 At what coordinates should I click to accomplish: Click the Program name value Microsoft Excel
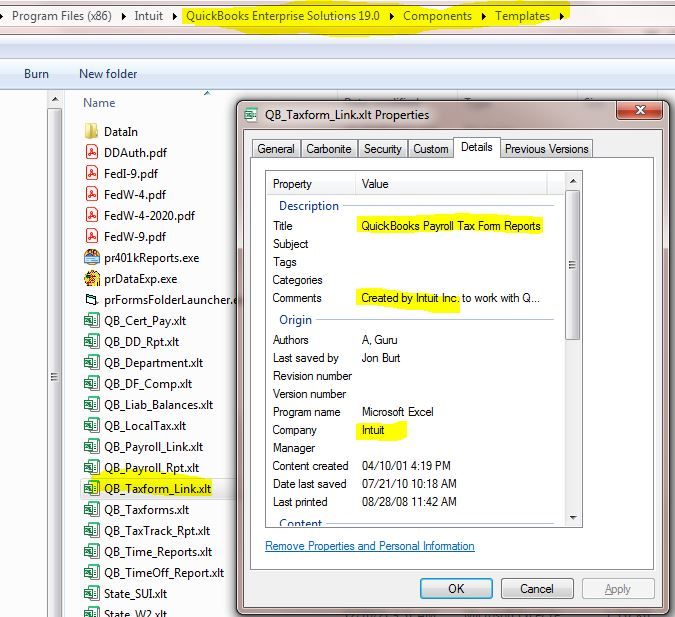(398, 412)
